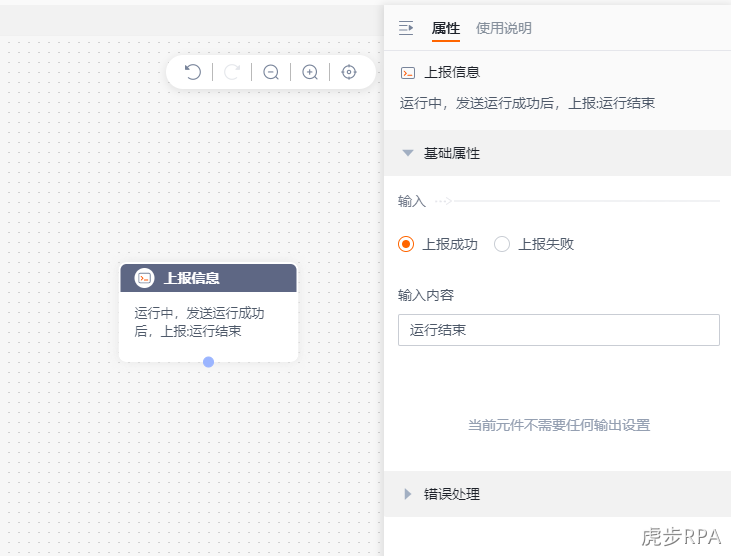Undo the last canvas action
This screenshot has width=731, height=556.
coord(193,72)
